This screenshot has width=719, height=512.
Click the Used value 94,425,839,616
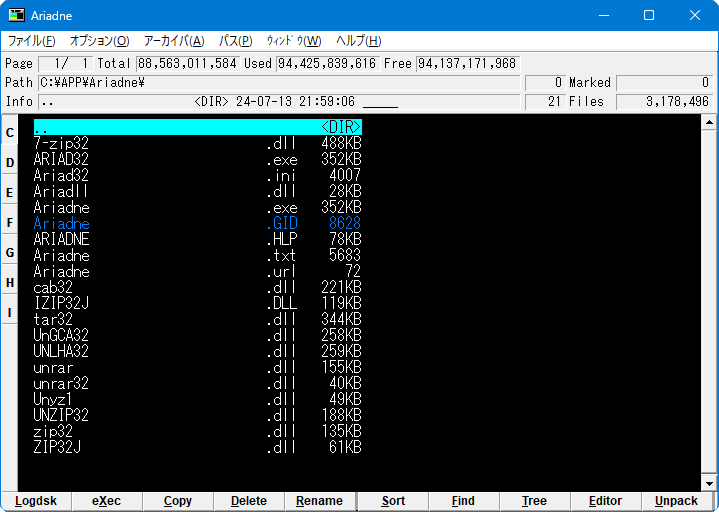[x=327, y=63]
